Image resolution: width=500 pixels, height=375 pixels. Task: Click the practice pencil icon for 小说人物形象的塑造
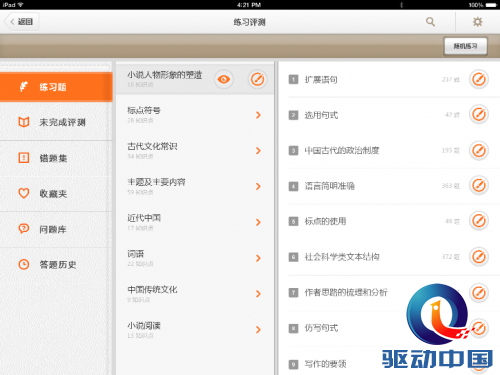[257, 79]
